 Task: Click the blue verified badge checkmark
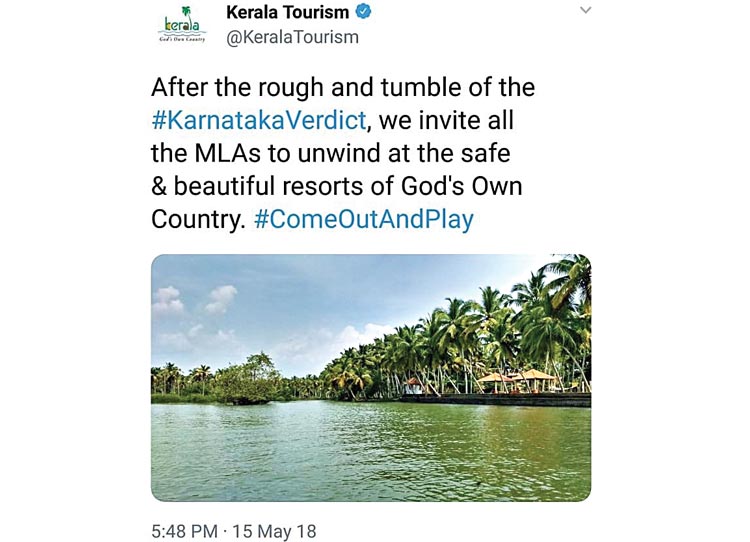pos(366,13)
